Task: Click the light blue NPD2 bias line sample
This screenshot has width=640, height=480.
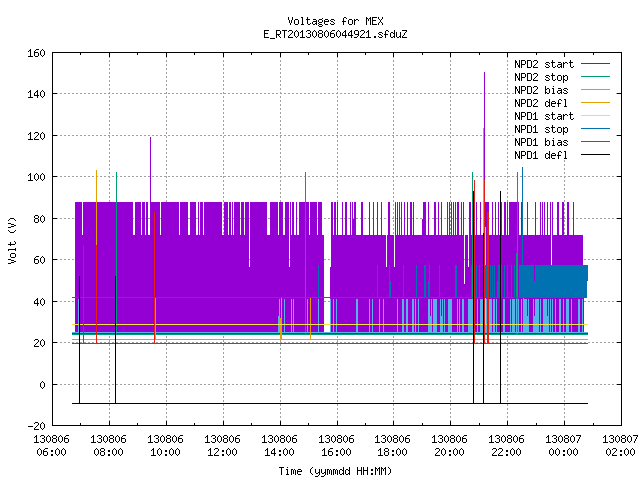Action: (595, 90)
